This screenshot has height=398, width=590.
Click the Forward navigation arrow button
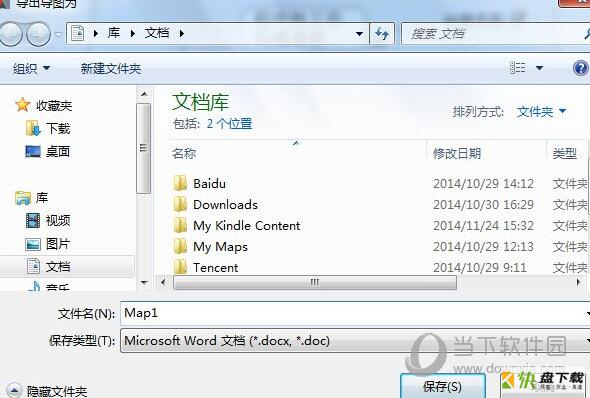(x=38, y=34)
